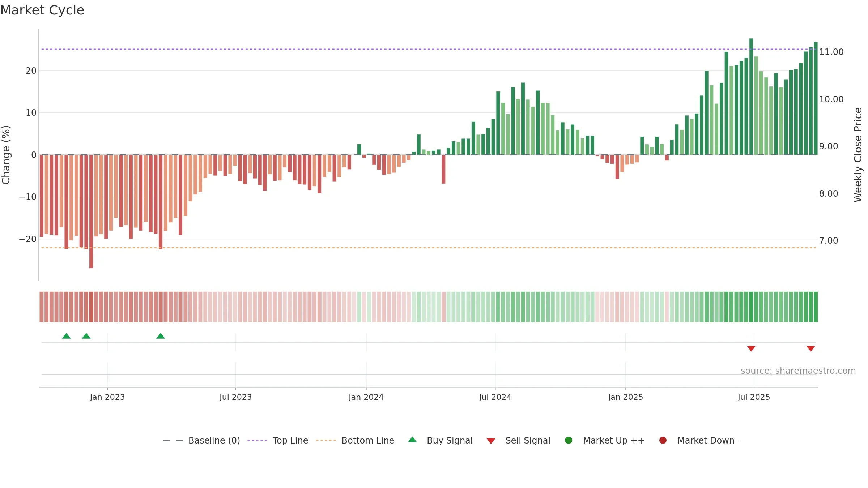
Task: Select the first buy signal triangle before Jan 2023
Action: (66, 336)
